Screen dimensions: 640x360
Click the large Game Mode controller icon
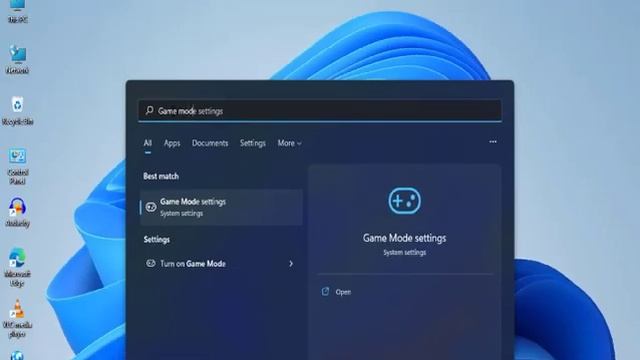tap(404, 201)
